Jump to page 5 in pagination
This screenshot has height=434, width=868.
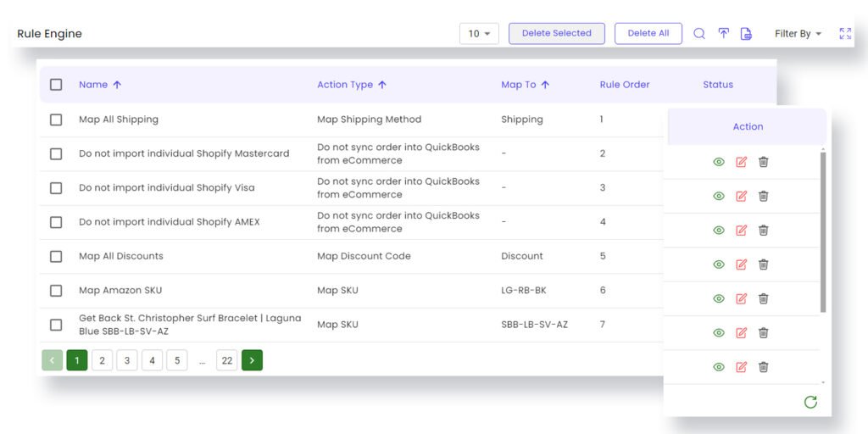point(177,360)
